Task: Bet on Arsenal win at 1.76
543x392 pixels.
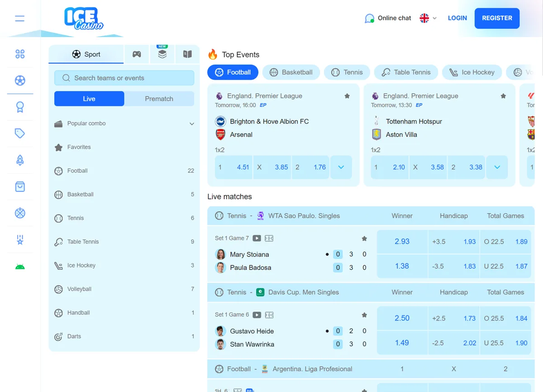Action: tap(310, 167)
